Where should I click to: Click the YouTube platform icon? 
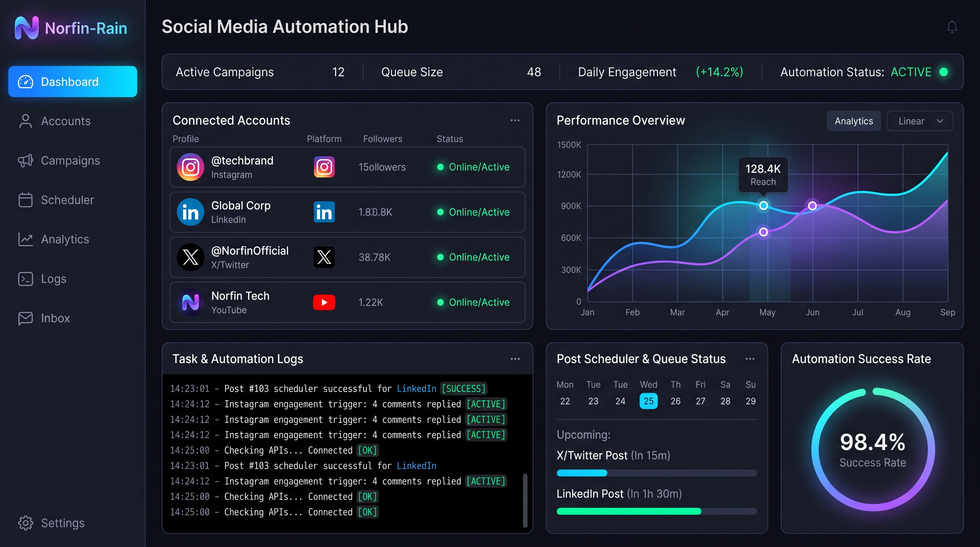pos(324,302)
